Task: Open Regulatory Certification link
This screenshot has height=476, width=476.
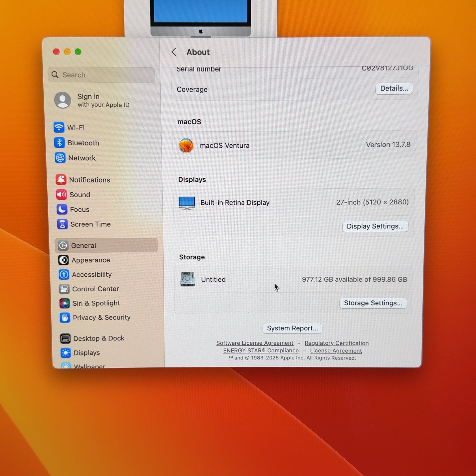Action: (337, 343)
